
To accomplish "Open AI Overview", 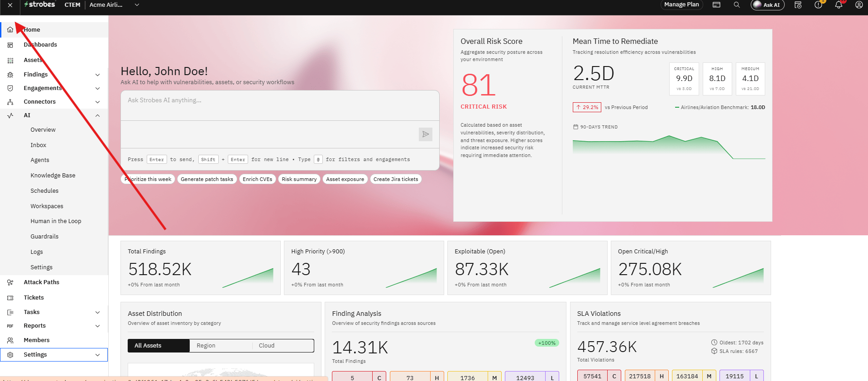I will [x=43, y=130].
